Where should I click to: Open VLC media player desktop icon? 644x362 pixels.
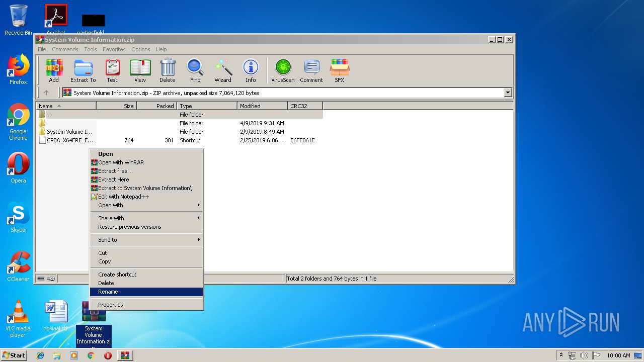pyautogui.click(x=18, y=319)
